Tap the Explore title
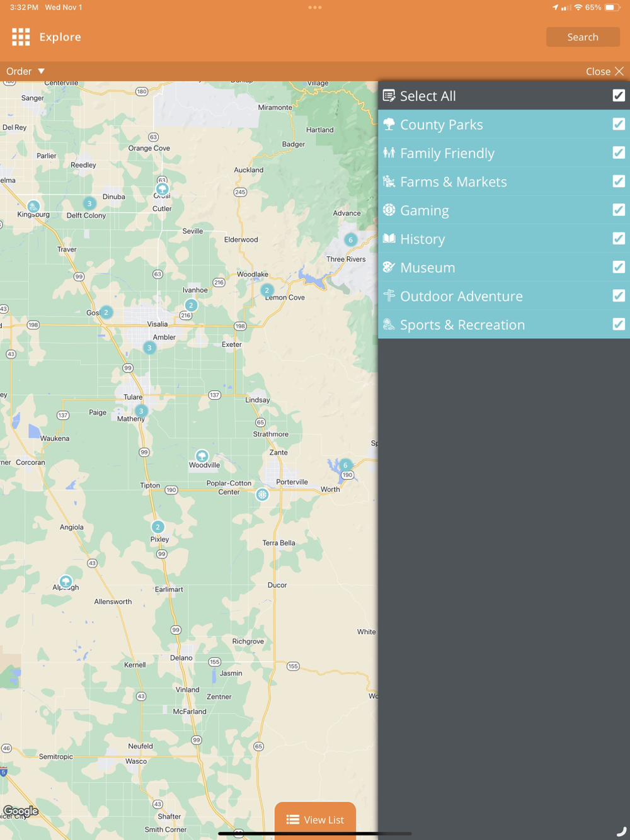Viewport: 630px width, 840px height. 60,37
